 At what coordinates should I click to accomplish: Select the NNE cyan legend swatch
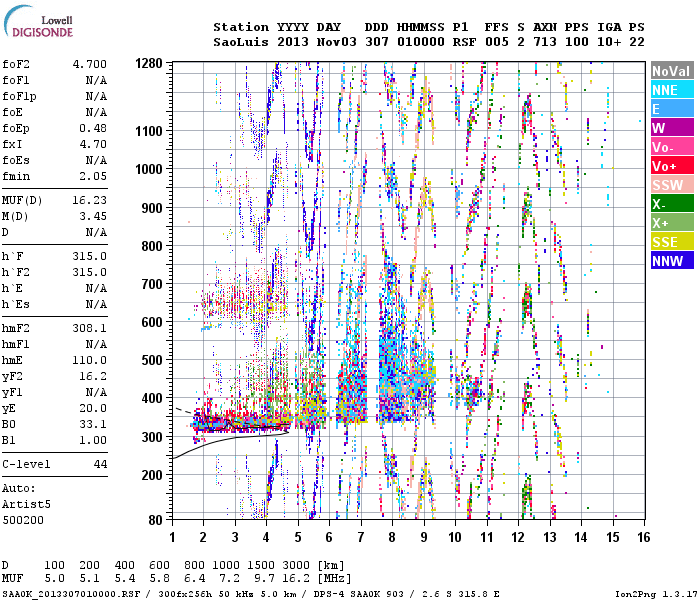tap(672, 90)
